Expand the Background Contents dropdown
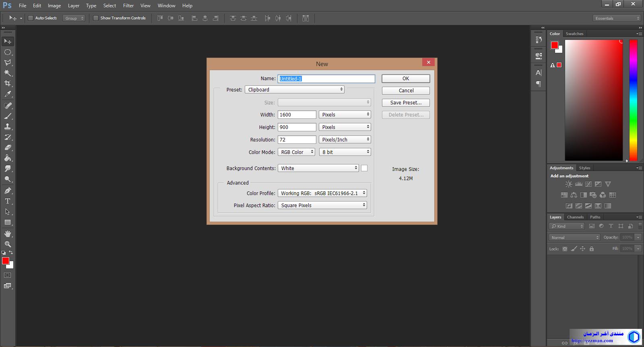 coord(318,168)
